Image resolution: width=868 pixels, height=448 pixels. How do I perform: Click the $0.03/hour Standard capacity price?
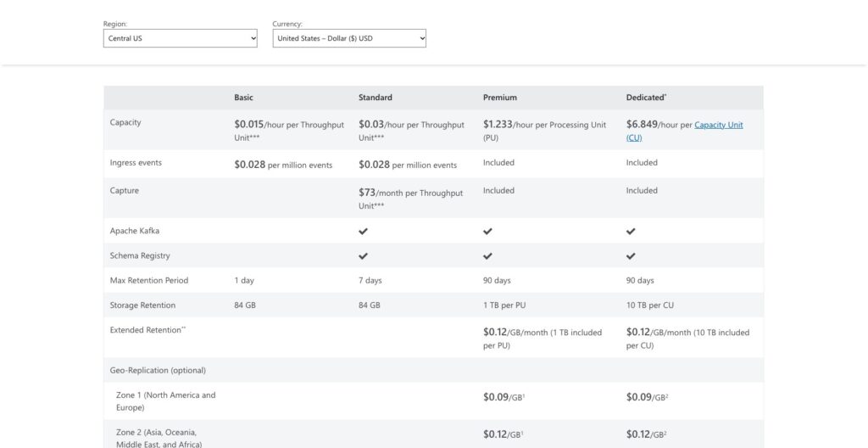(411, 131)
